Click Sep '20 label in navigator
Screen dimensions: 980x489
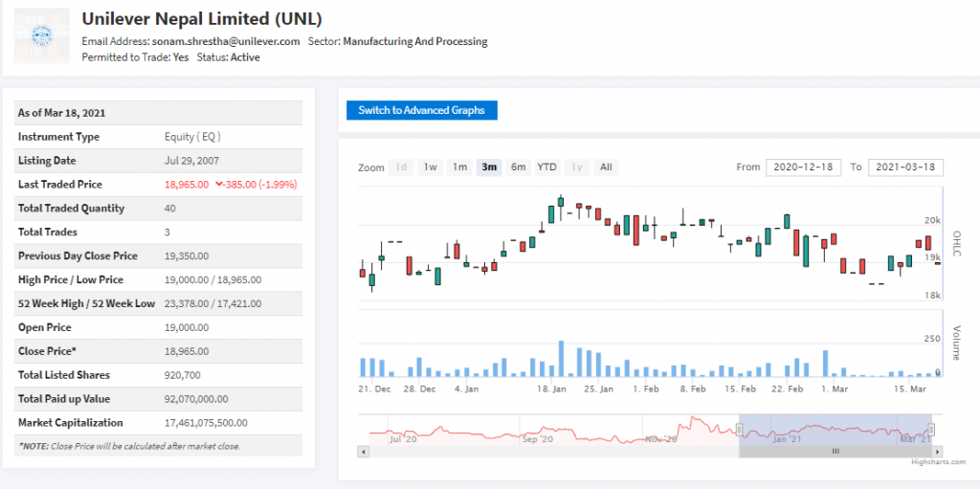click(x=537, y=439)
